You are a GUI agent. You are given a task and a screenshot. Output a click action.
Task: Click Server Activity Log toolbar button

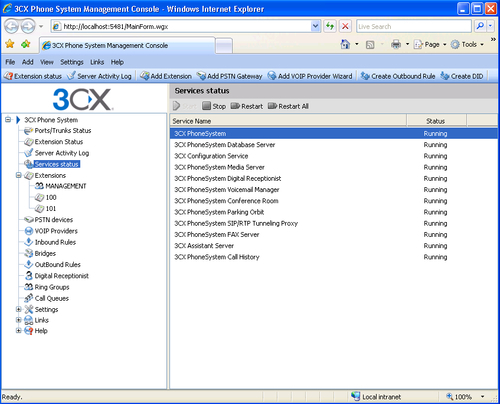[99, 76]
